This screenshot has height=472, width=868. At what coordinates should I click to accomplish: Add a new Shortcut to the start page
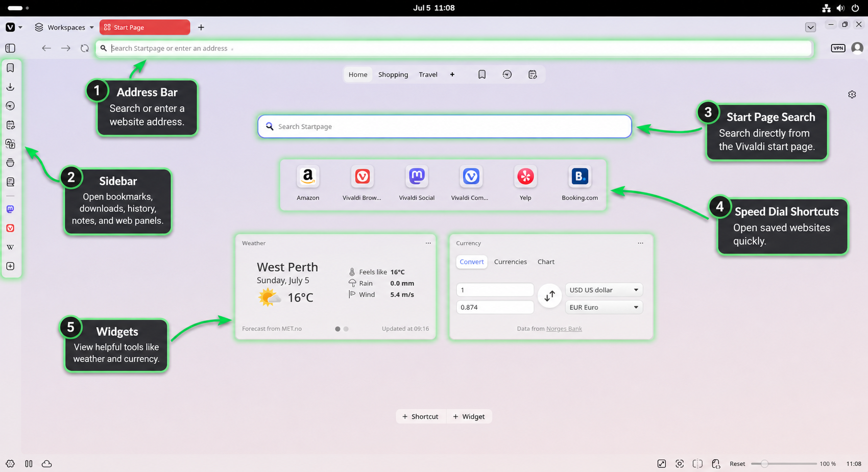click(421, 416)
